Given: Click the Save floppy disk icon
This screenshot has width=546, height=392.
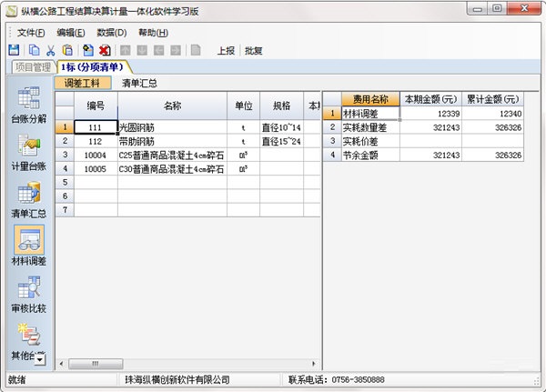Looking at the screenshot, I should pyautogui.click(x=14, y=51).
